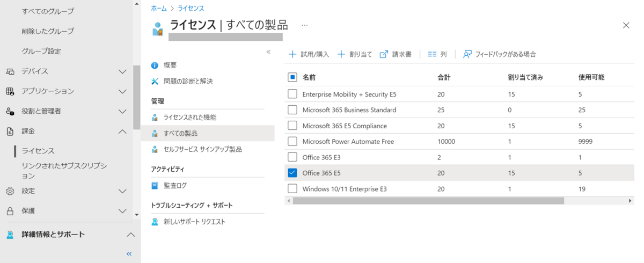The height and width of the screenshot is (263, 644).
Task: Expand the 役割と管理者 section chevron
Action: point(122,111)
